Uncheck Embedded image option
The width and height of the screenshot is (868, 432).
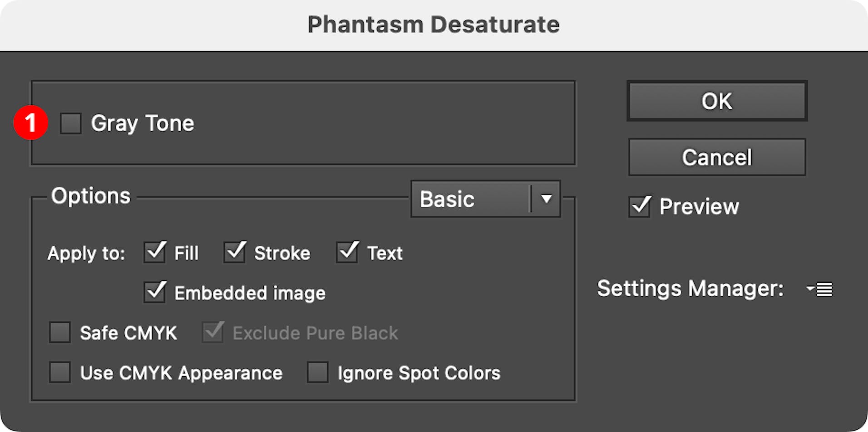[154, 293]
